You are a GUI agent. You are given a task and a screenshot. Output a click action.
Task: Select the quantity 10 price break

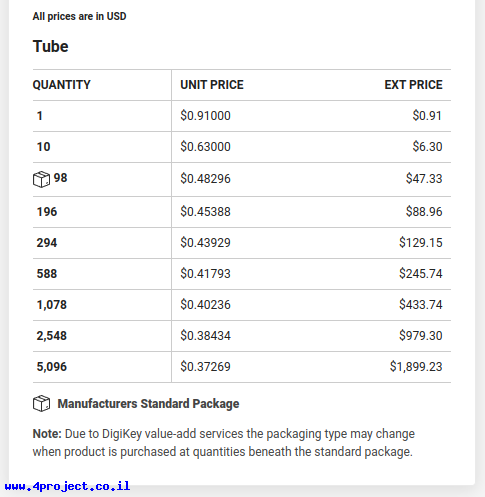[x=242, y=147]
